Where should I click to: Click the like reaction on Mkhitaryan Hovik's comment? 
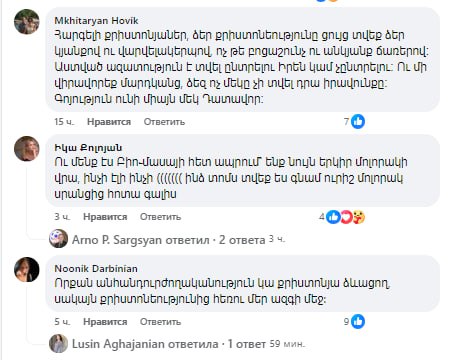pyautogui.click(x=358, y=122)
